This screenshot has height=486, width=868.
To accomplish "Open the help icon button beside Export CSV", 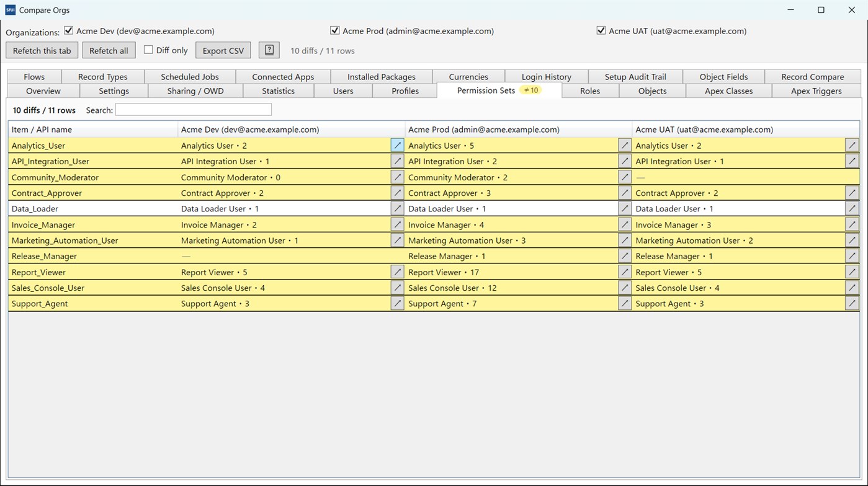I will click(x=269, y=50).
